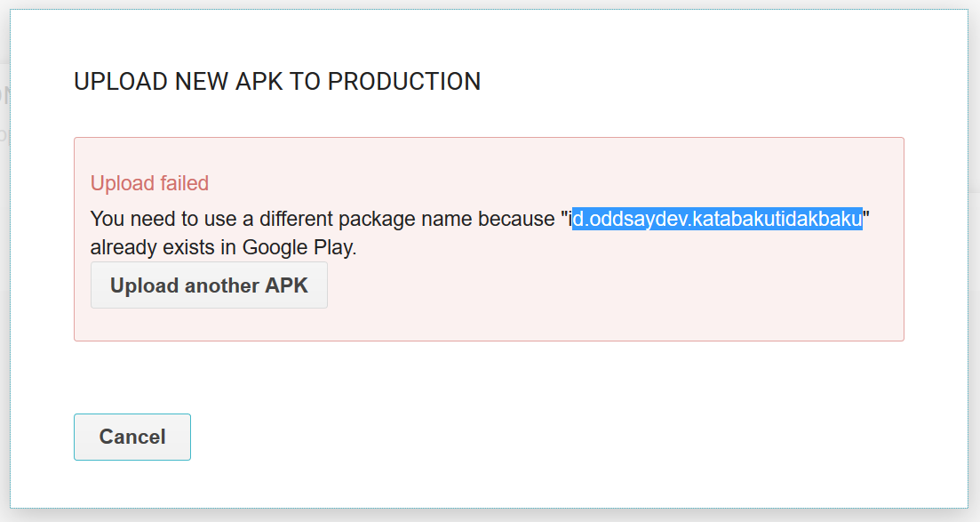Select the text id.oddsaydev.katabakutidakbaku
980x522 pixels.
[716, 219]
